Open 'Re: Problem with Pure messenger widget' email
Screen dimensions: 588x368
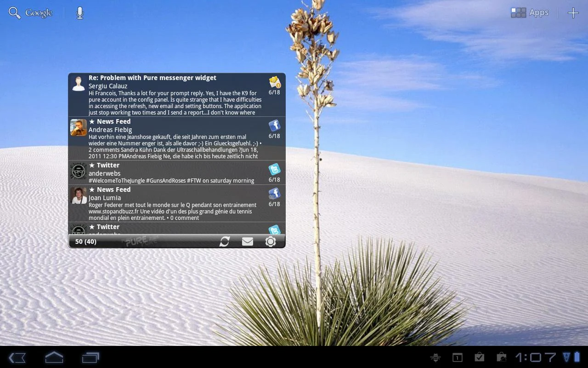pyautogui.click(x=175, y=95)
